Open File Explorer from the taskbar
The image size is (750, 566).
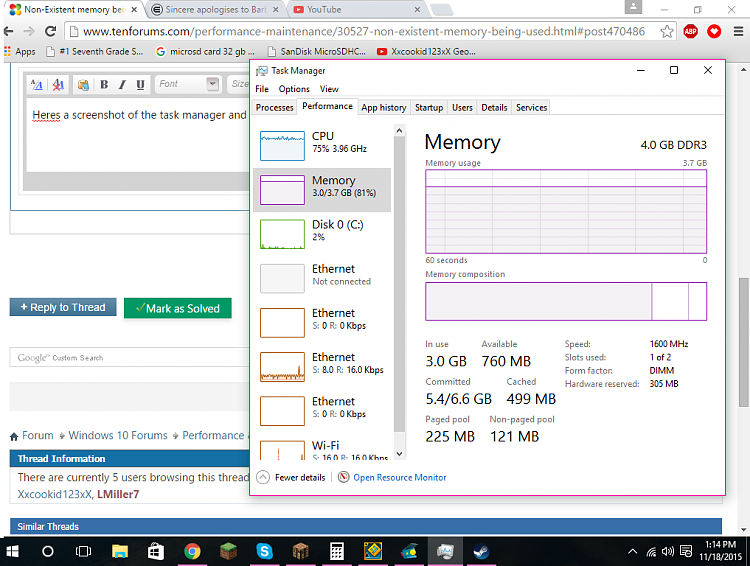(120, 552)
